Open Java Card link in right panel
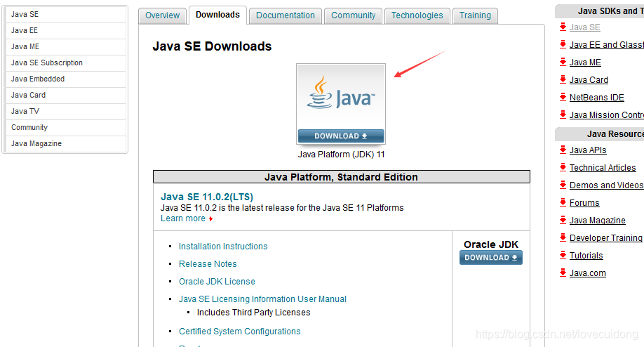 (589, 80)
